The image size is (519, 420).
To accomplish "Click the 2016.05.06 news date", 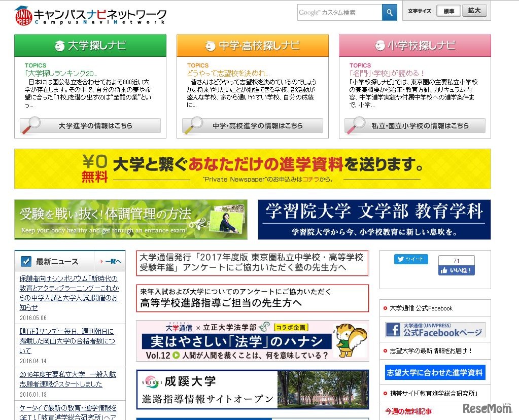I will [x=33, y=318].
